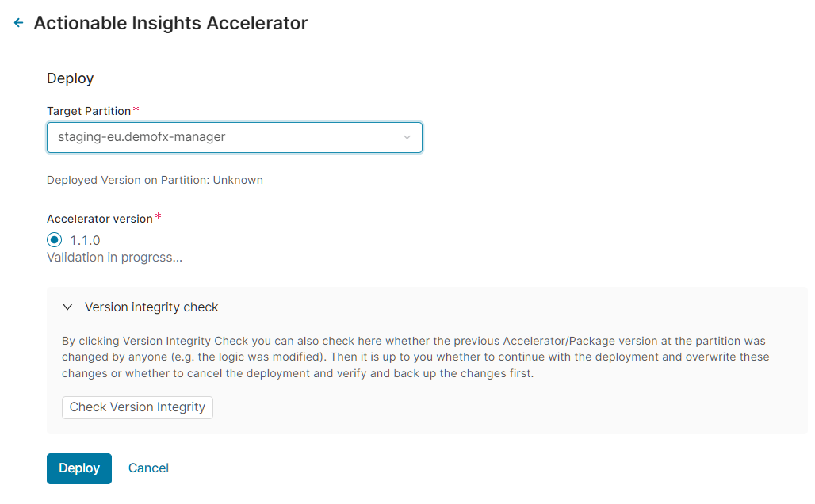
Task: Click the staging-eu.demofx-manager selected value
Action: (142, 137)
